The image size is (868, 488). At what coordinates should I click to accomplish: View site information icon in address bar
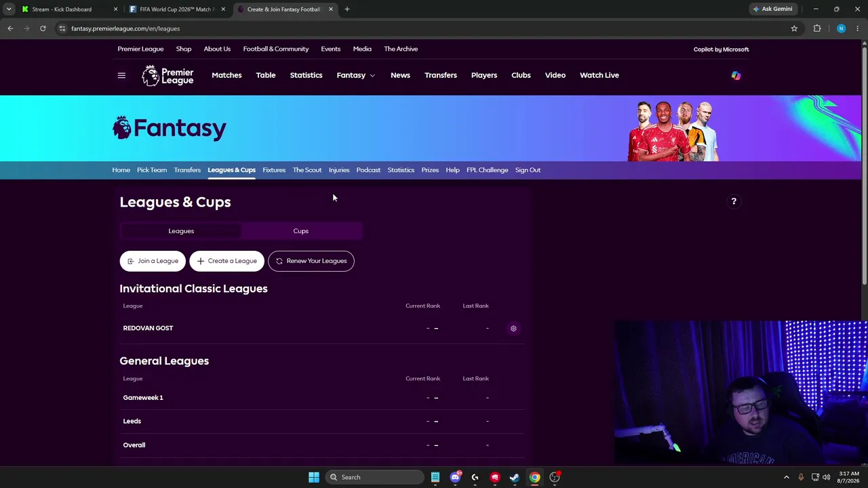point(62,28)
